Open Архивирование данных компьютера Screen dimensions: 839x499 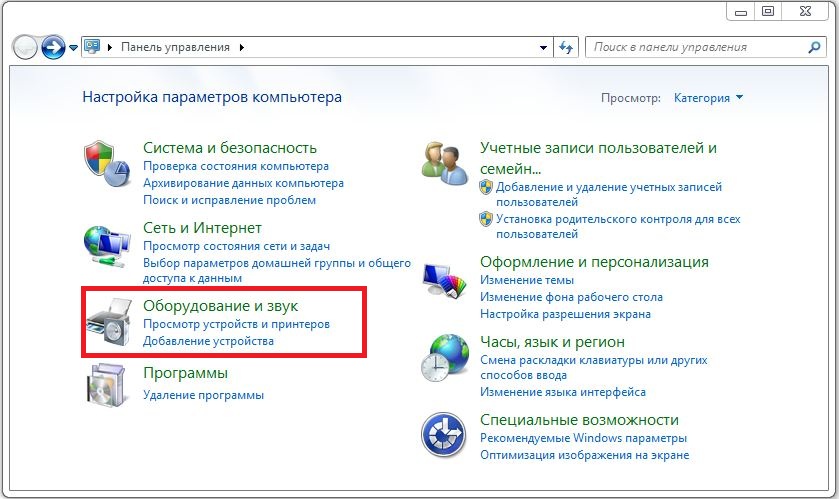[243, 183]
